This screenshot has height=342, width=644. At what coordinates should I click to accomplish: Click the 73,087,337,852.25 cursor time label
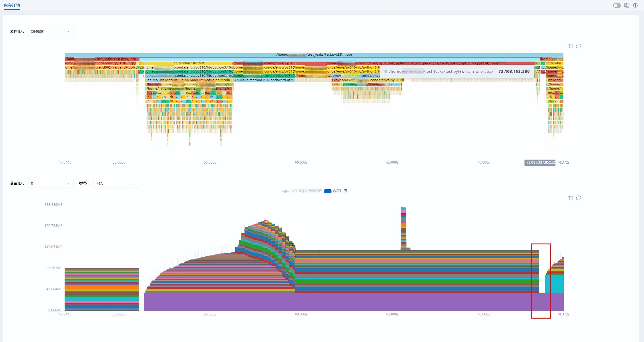pos(540,162)
